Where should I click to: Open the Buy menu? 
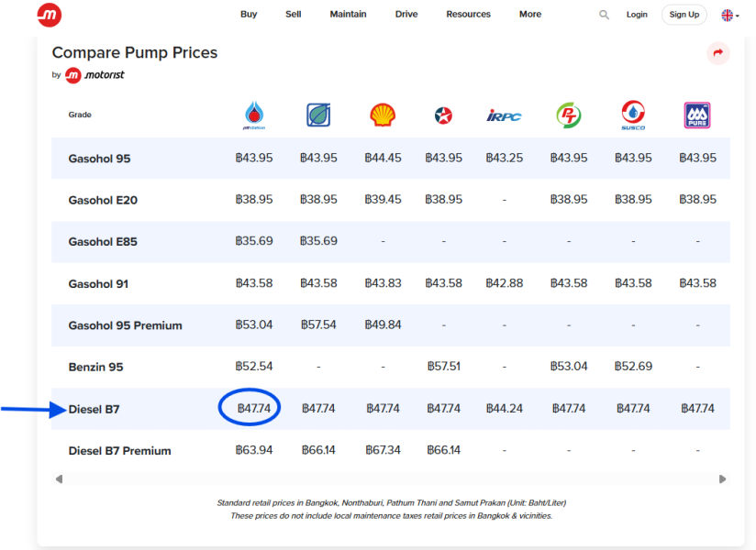(x=249, y=15)
